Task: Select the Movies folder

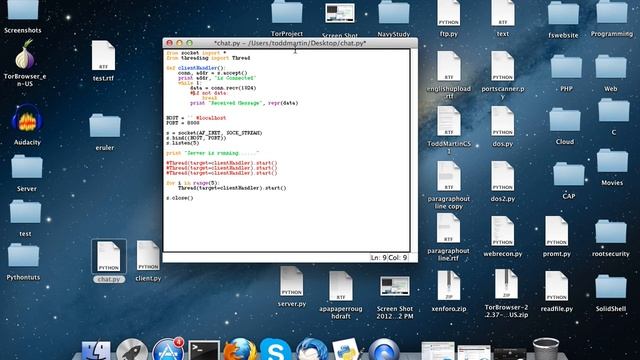Action: point(612,161)
